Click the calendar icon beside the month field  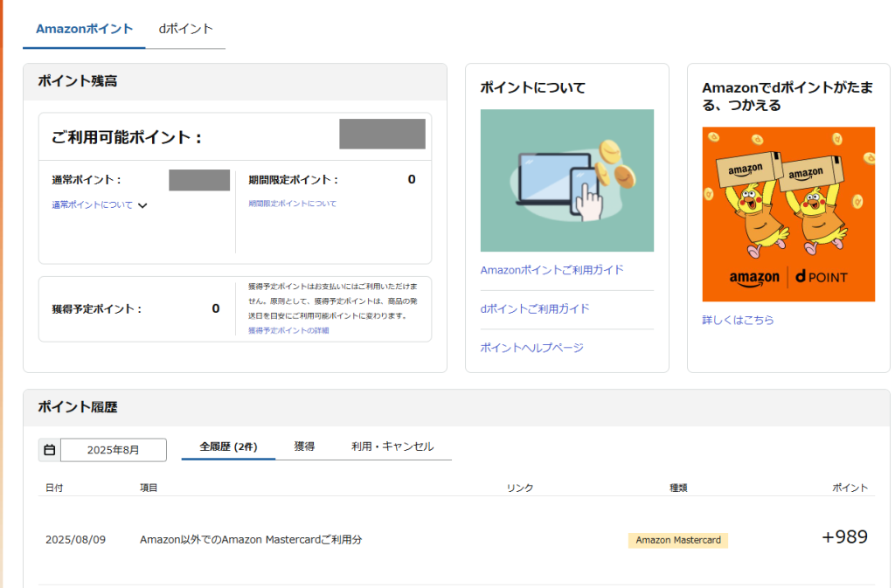[50, 450]
